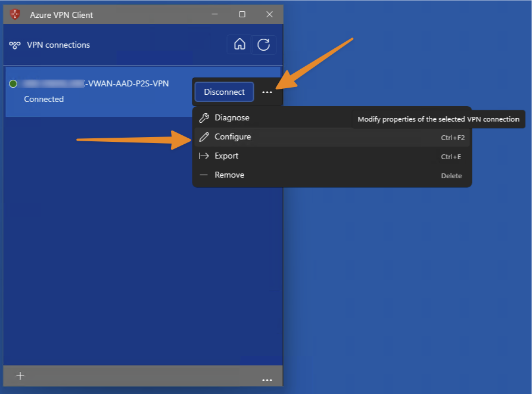Add a new VPN connection with plus icon
The image size is (532, 394).
(20, 376)
